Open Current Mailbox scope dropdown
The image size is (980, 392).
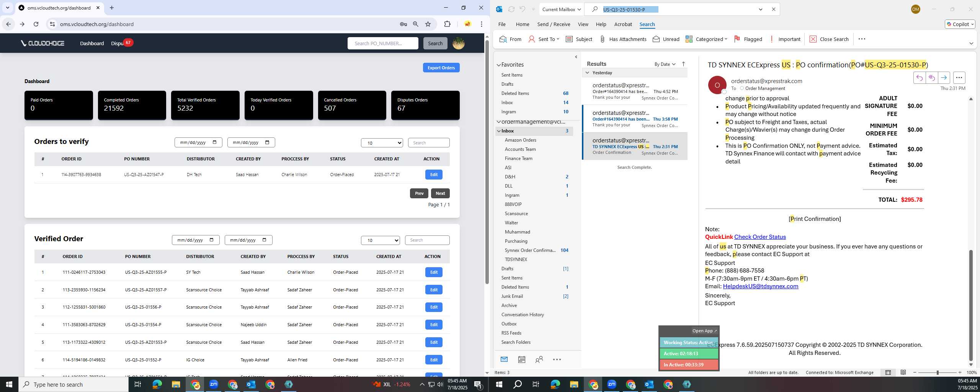click(562, 9)
